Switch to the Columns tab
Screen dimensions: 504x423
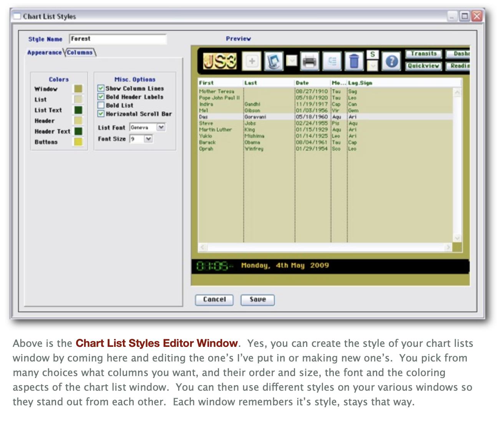[80, 53]
